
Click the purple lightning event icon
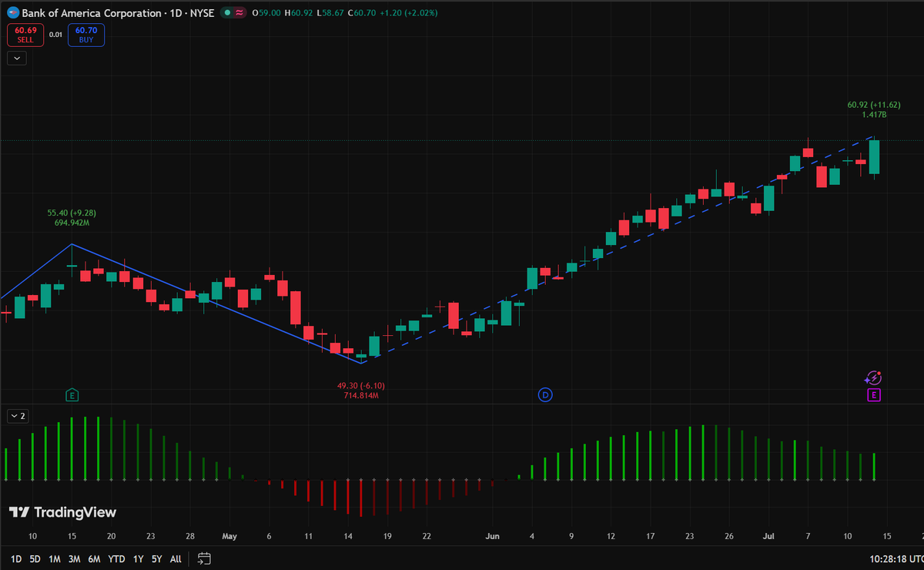[873, 377]
